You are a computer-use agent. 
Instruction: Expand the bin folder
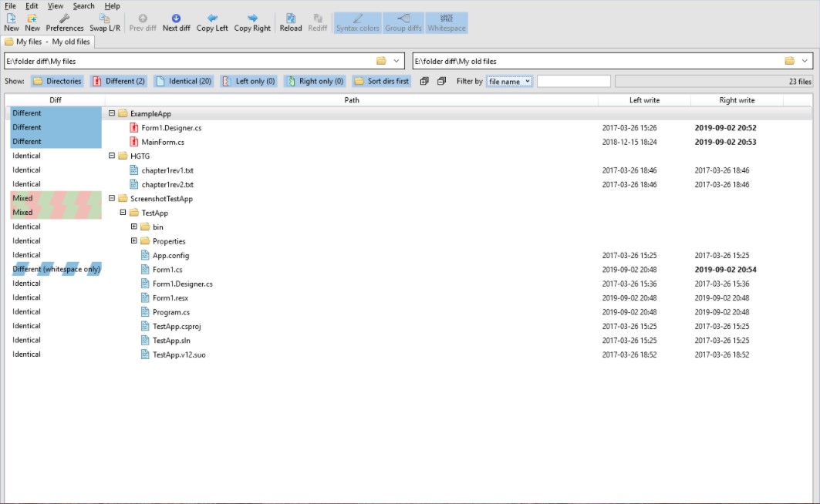coord(134,227)
